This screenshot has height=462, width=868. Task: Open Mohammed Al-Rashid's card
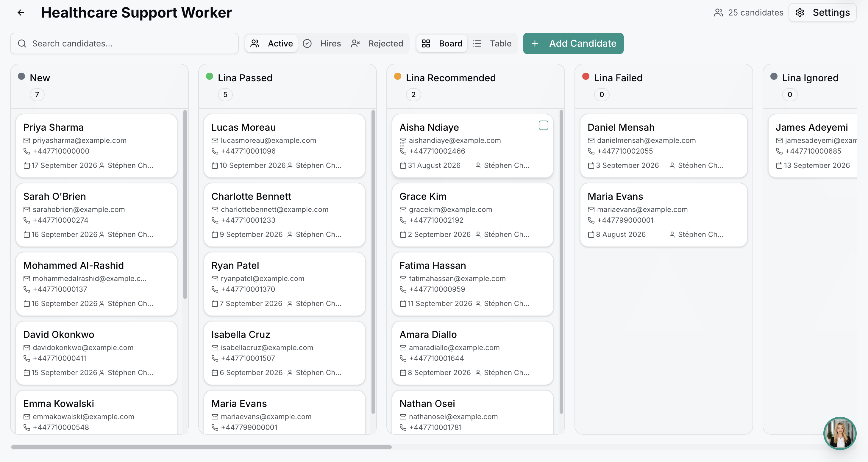coord(96,284)
